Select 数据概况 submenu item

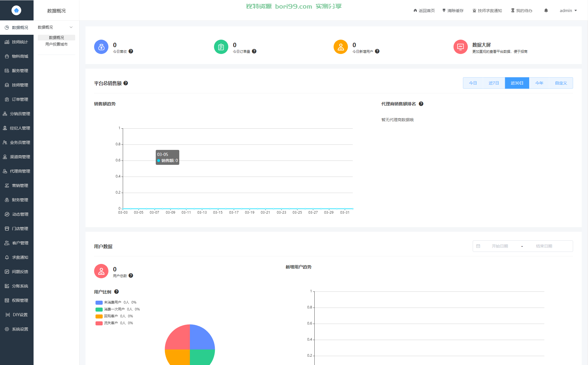click(57, 38)
